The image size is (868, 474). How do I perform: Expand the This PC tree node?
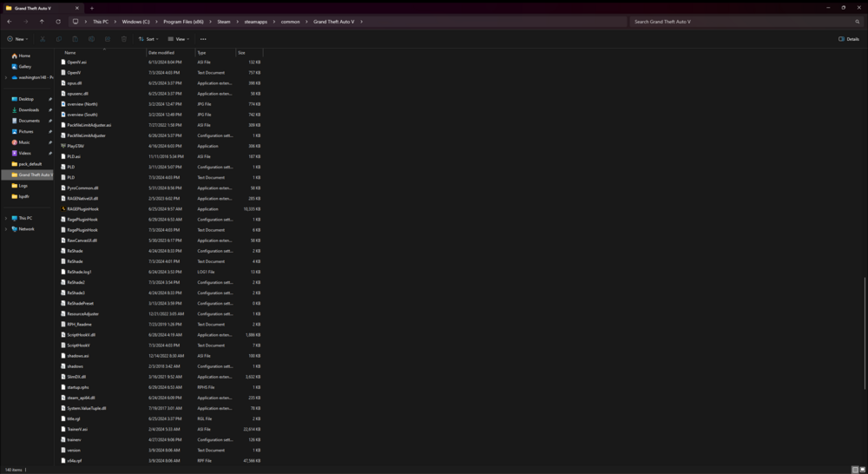[6, 218]
